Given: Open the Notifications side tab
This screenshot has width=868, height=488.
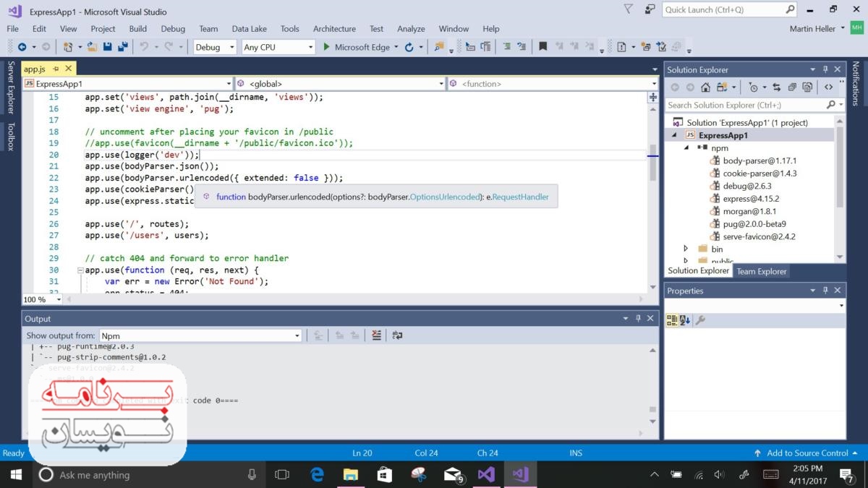Looking at the screenshot, I should [x=856, y=84].
